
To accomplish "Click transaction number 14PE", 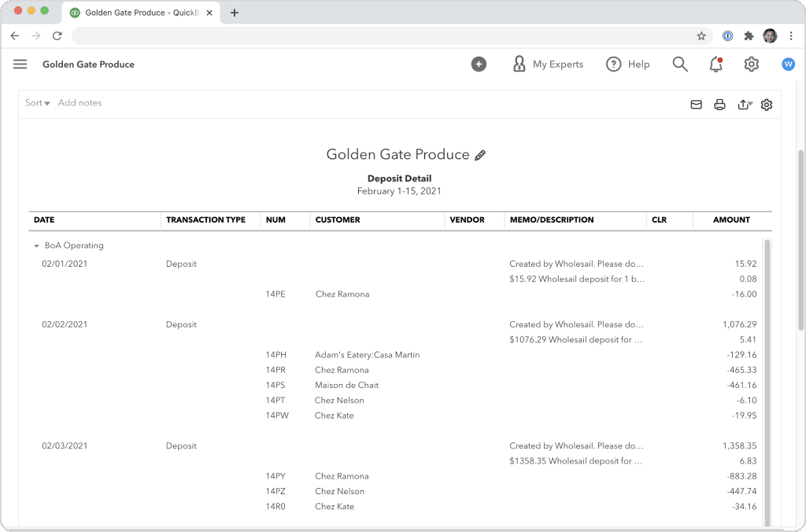I will click(275, 294).
